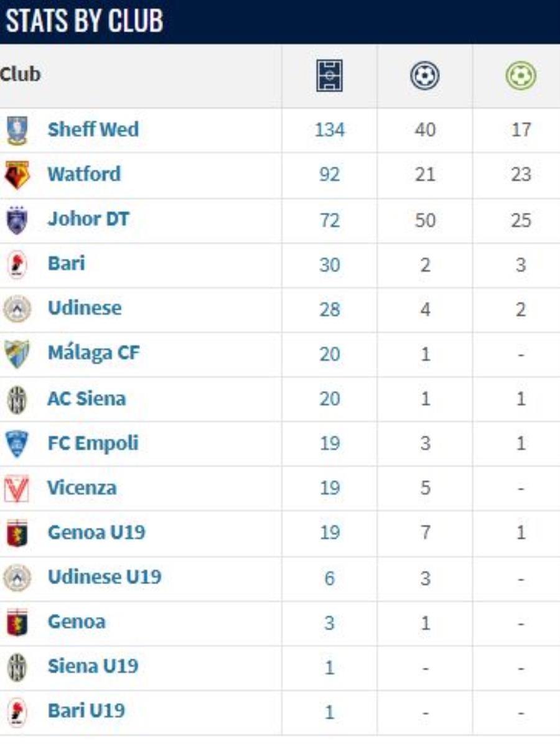Open the AC Siena club link
560x744 pixels.
(x=86, y=398)
